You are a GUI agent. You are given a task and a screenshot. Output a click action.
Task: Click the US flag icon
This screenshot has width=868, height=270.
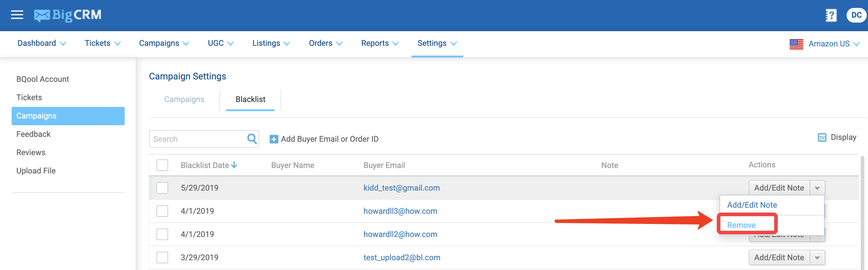pyautogui.click(x=796, y=44)
